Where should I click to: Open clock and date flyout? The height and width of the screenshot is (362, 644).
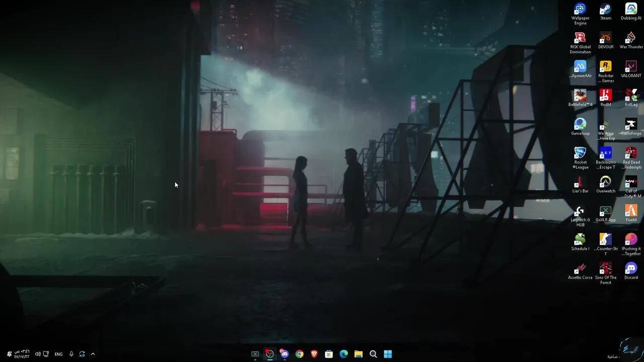click(22, 354)
